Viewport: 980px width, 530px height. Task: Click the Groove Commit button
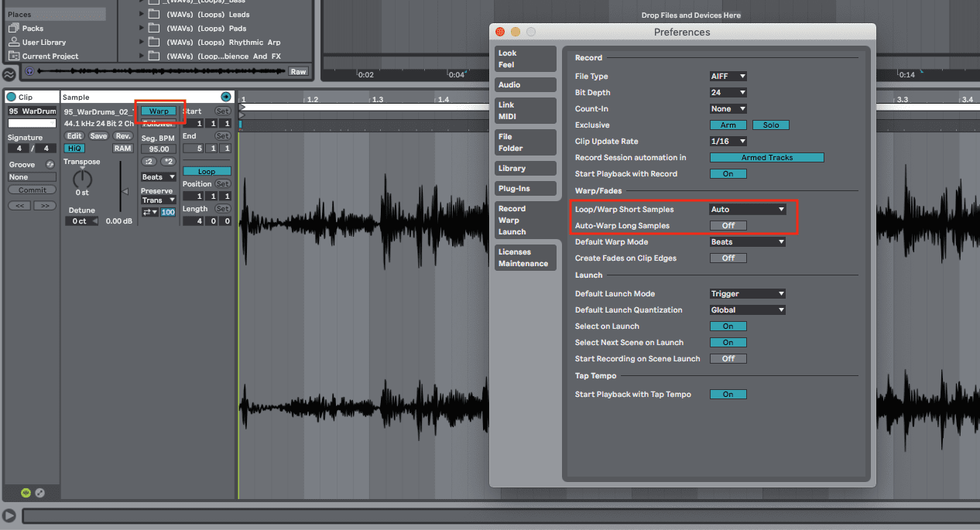33,190
